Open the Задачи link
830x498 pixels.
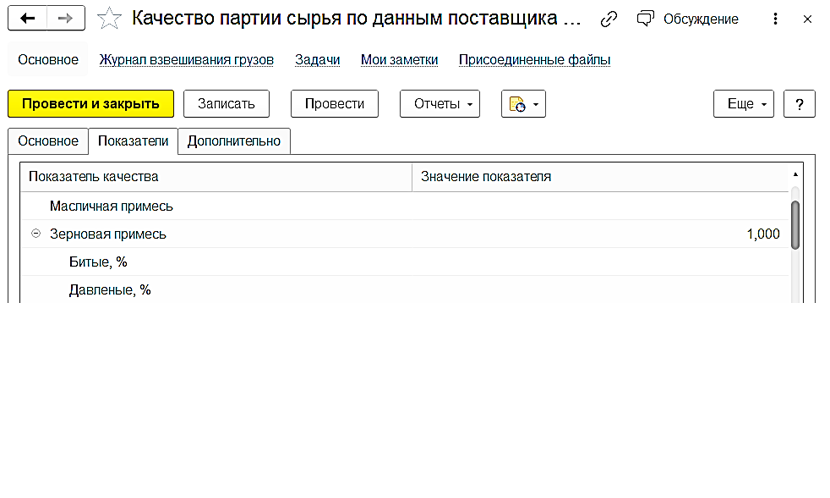(x=317, y=60)
